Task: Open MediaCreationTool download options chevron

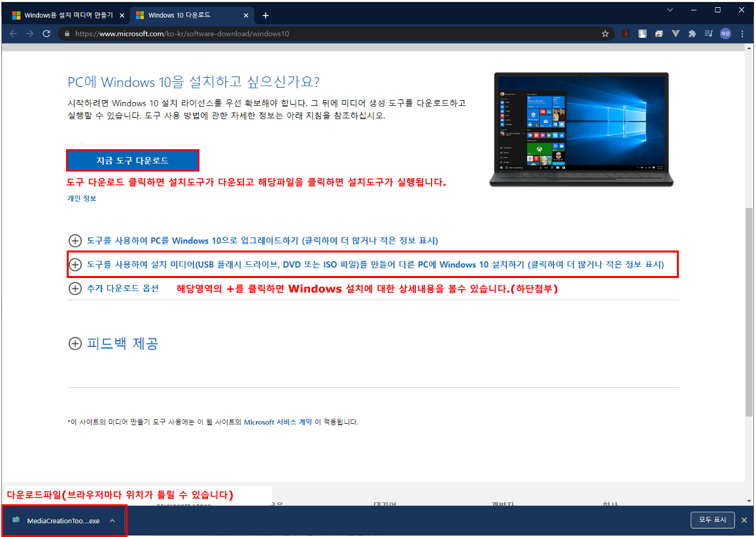Action: point(112,521)
